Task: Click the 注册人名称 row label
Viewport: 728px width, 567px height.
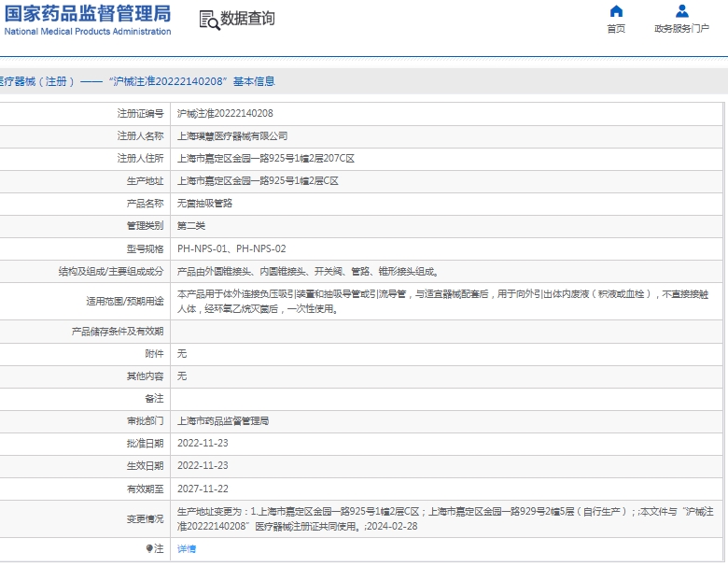Action: tap(140, 136)
